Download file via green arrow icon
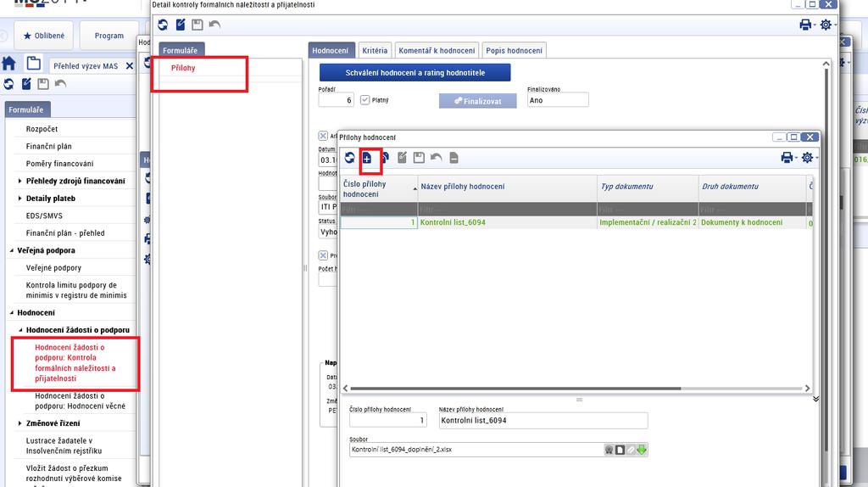The width and height of the screenshot is (868, 487). coord(642,450)
